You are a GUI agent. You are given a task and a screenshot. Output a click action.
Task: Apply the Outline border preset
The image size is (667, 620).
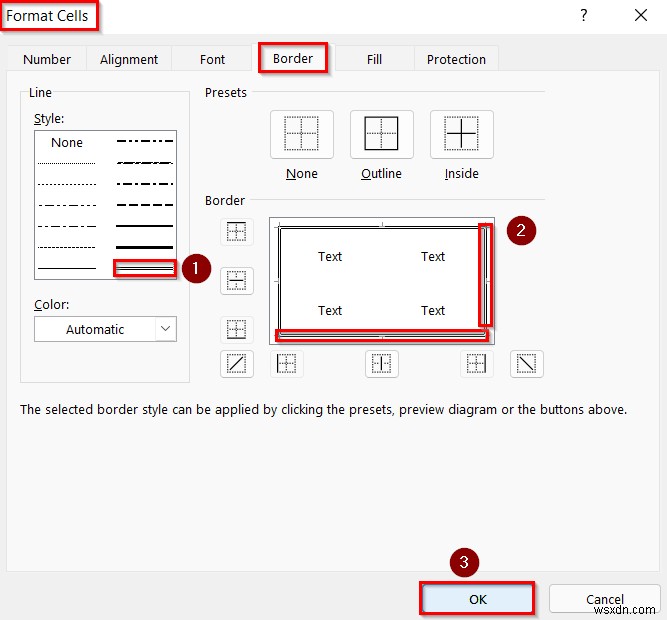click(x=382, y=134)
